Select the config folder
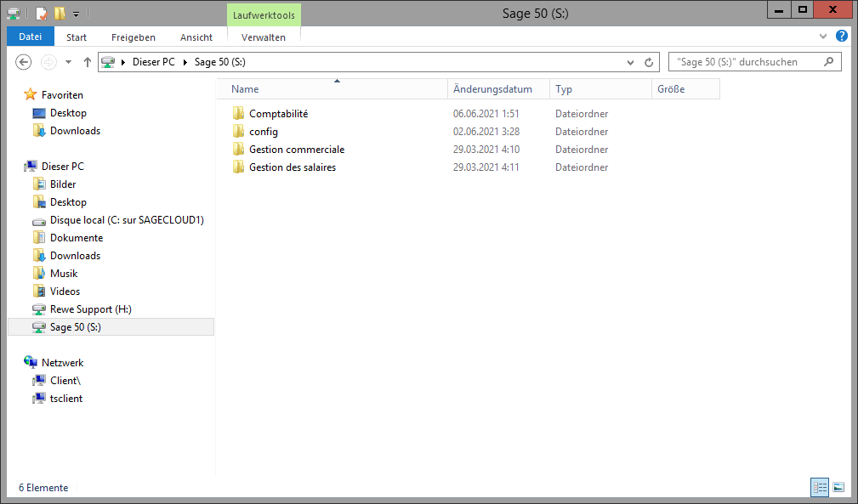The image size is (858, 504). pyautogui.click(x=264, y=132)
